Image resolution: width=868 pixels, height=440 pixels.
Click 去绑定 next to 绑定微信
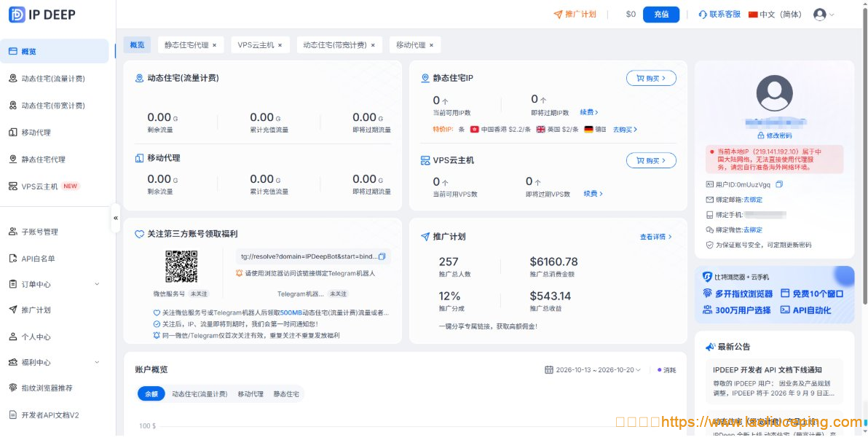(x=753, y=229)
